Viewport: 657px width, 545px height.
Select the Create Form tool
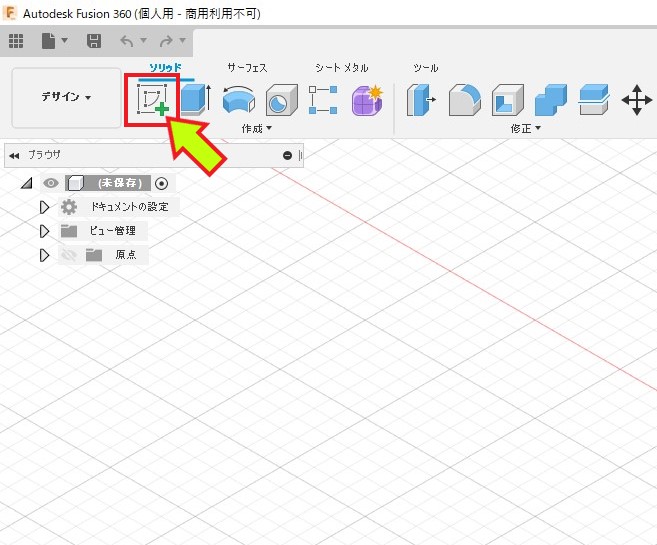[367, 100]
